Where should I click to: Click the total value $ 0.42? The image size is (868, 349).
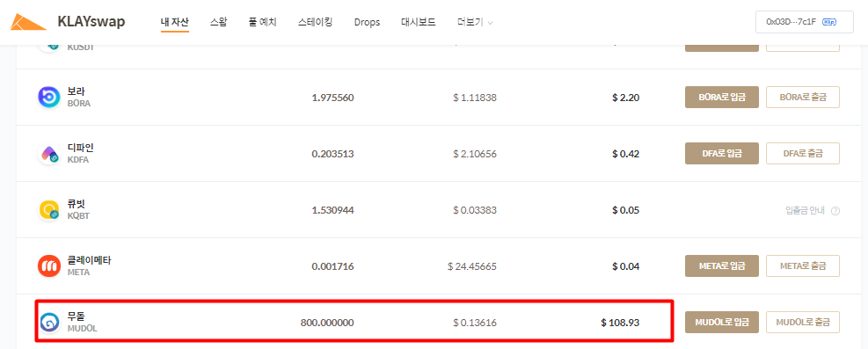pyautogui.click(x=625, y=155)
